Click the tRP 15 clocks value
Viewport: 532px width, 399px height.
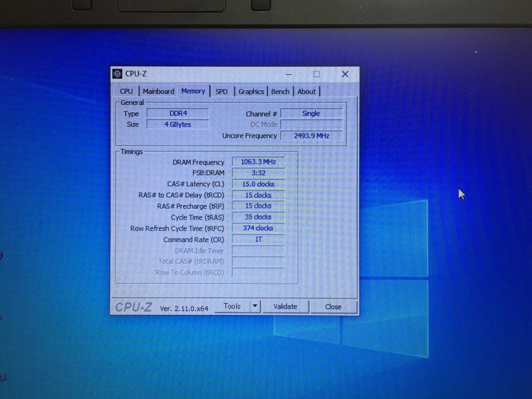[x=258, y=206]
